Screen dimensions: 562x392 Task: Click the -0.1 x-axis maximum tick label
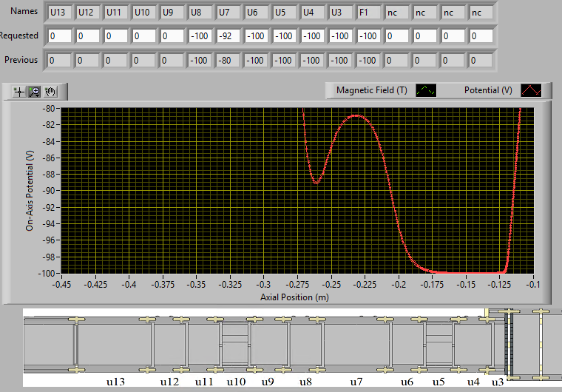pos(534,285)
